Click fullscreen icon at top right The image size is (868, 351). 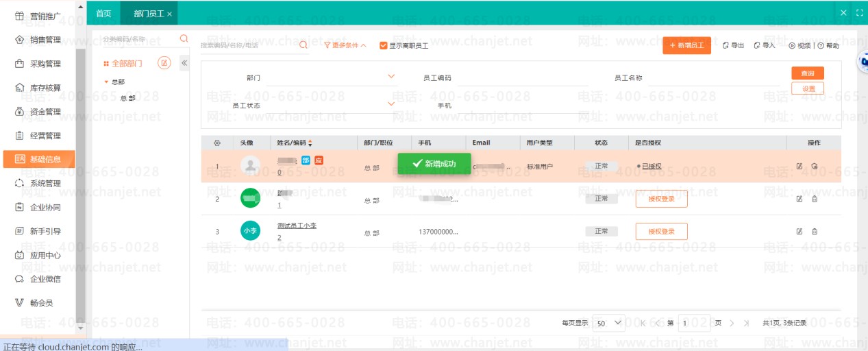pyautogui.click(x=860, y=12)
